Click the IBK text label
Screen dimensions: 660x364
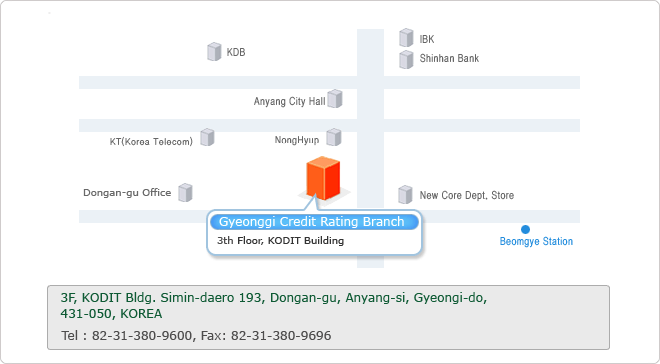click(427, 39)
